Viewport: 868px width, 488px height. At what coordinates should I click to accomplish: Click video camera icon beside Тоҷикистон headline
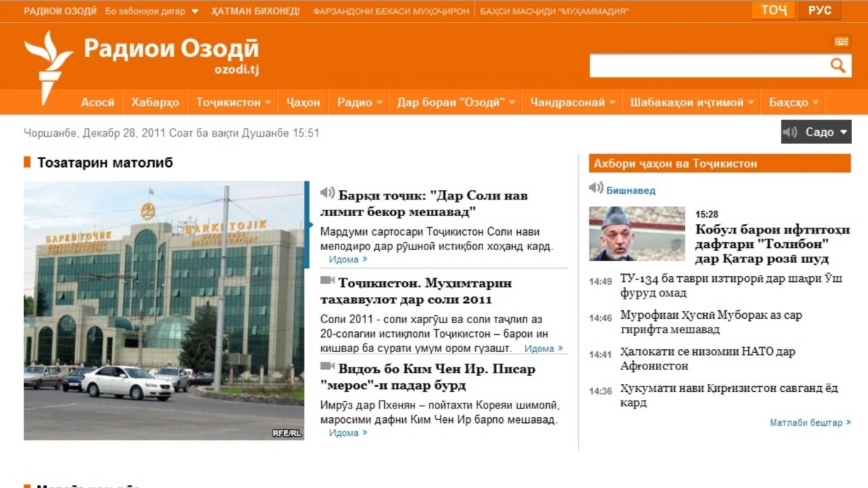[328, 281]
